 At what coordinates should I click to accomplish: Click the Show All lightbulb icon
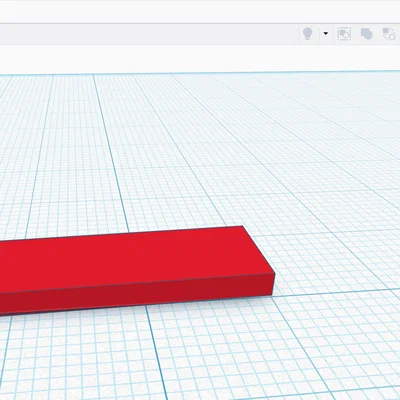point(307,34)
